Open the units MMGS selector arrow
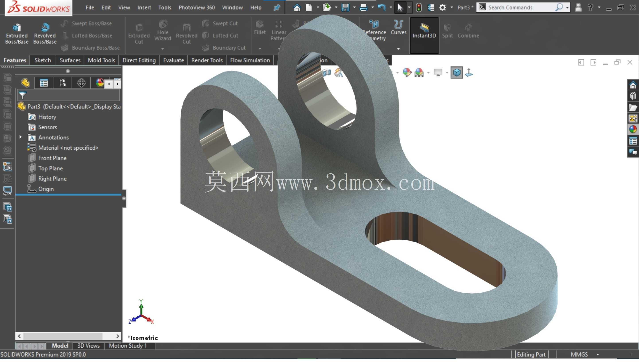 [x=598, y=354]
